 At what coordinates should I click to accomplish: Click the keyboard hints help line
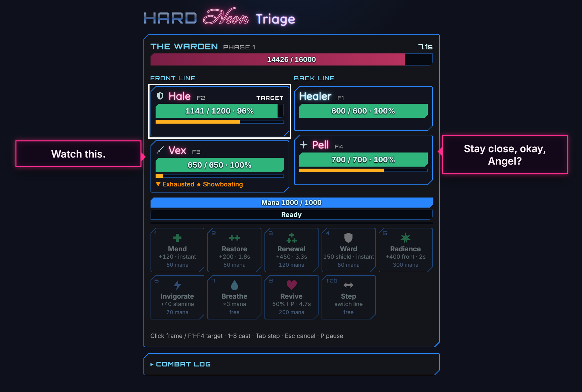tap(247, 336)
